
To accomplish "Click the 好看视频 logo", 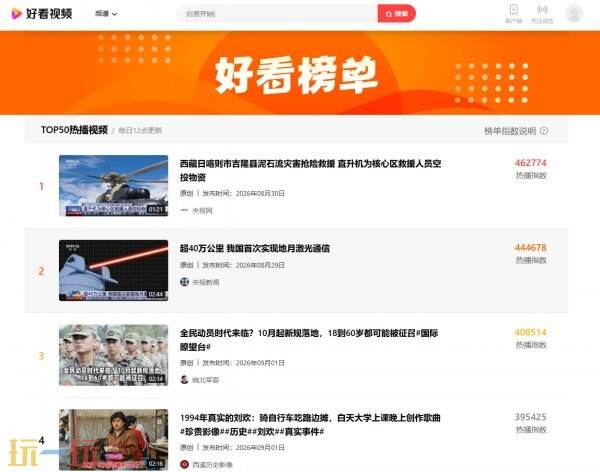I will pos(42,14).
